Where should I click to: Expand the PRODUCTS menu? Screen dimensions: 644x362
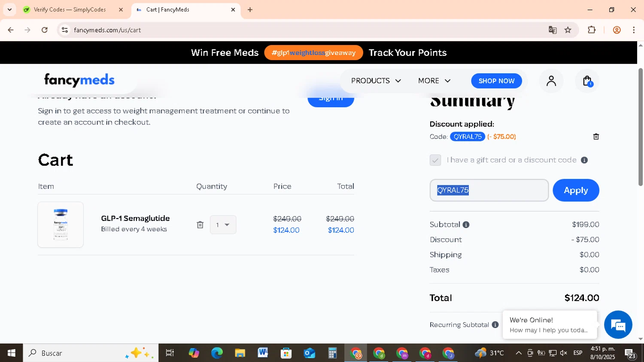[x=376, y=81]
